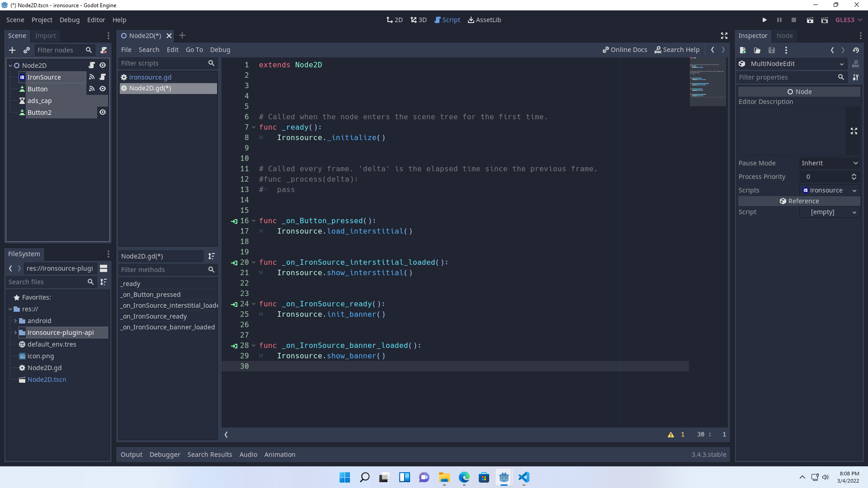Run the project with the Play button
Image resolution: width=868 pixels, height=488 pixels.
pyautogui.click(x=764, y=20)
